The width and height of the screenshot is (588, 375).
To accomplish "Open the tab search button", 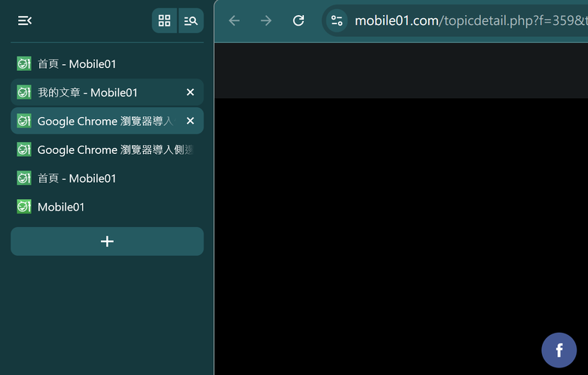I will [x=191, y=20].
